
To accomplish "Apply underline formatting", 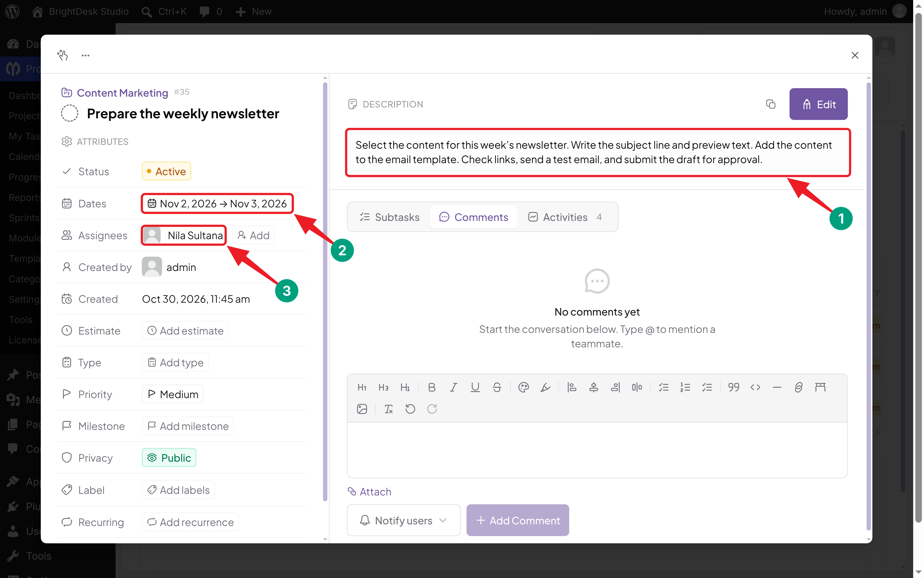I will click(x=475, y=387).
